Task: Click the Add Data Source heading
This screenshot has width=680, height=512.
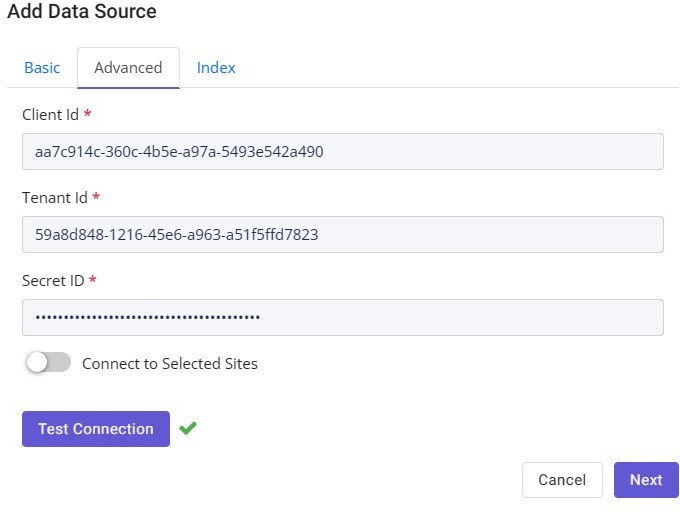Action: pos(82,11)
